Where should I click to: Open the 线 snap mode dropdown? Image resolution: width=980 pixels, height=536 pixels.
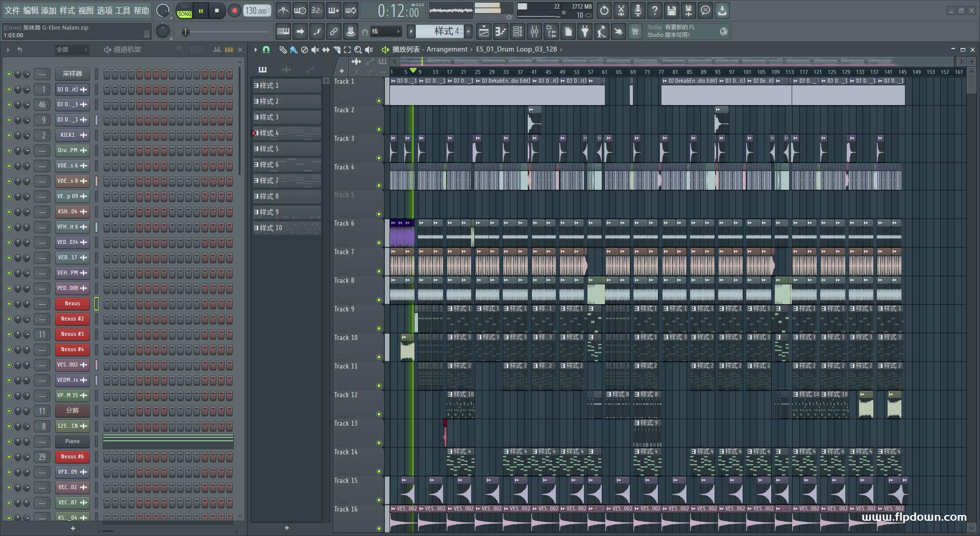tap(386, 32)
